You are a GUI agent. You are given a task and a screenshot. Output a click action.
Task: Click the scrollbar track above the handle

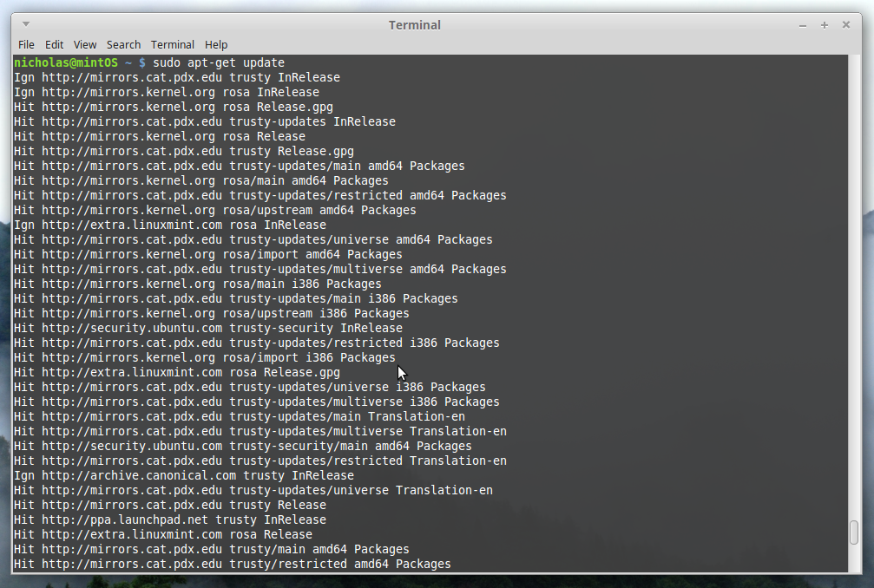pyautogui.click(x=854, y=287)
